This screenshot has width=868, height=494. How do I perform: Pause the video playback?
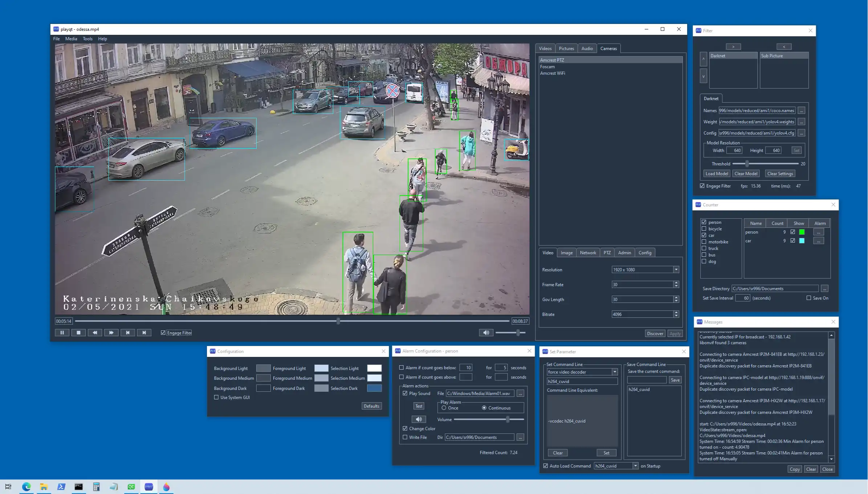tap(62, 333)
